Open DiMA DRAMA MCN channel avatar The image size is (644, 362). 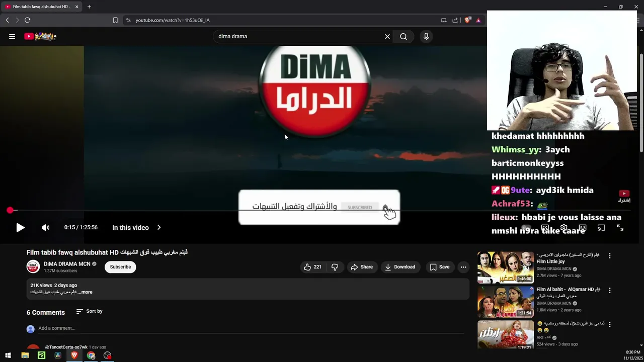coord(33,267)
